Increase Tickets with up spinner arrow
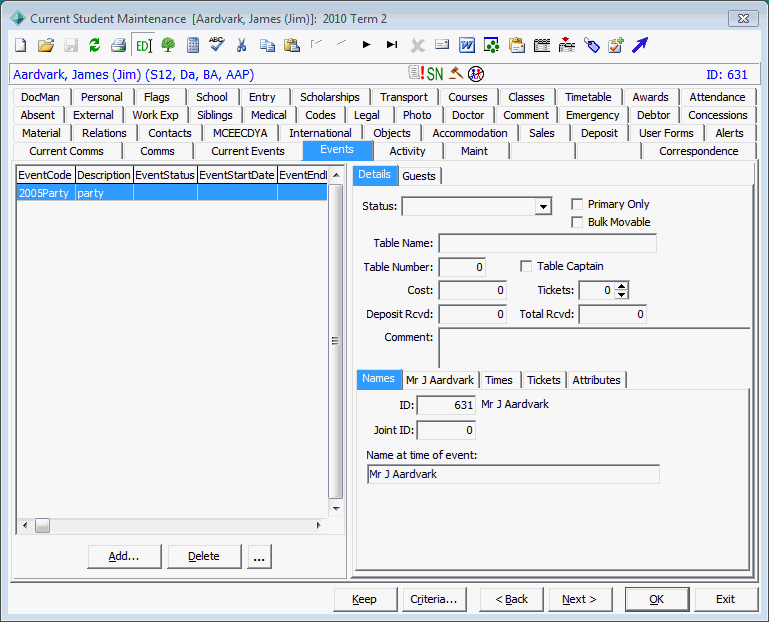Screen dimensions: 769x622 (x=622, y=286)
